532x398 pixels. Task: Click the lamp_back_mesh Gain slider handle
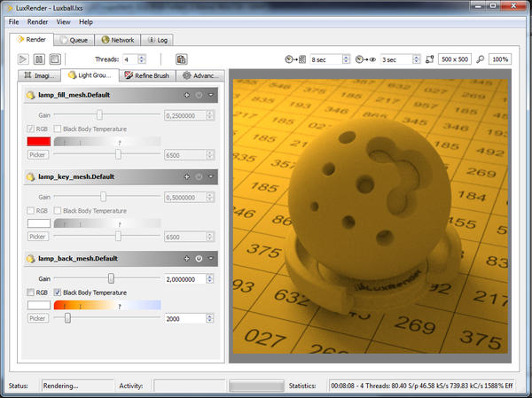click(x=111, y=278)
